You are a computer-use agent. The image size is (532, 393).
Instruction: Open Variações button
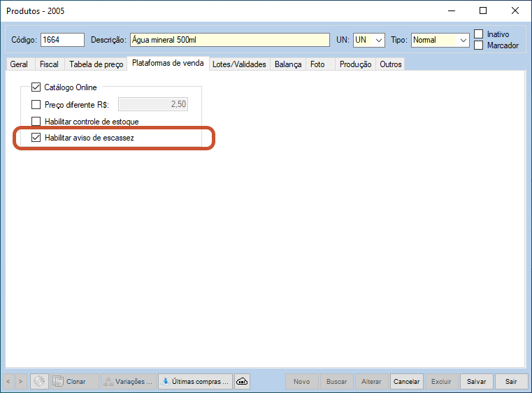[129, 381]
